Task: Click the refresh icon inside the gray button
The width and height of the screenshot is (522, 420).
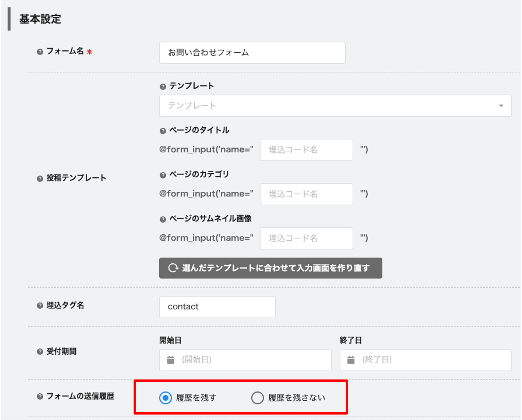Action: pos(173,268)
